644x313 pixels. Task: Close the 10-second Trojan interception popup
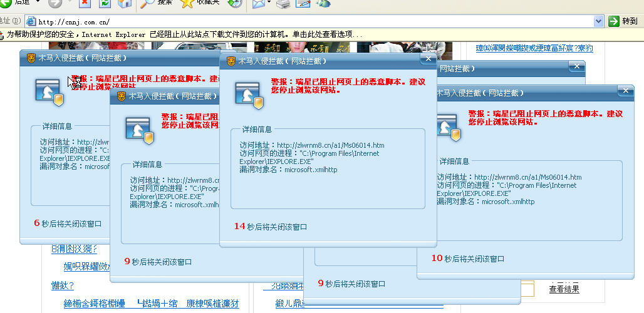pyautogui.click(x=625, y=91)
